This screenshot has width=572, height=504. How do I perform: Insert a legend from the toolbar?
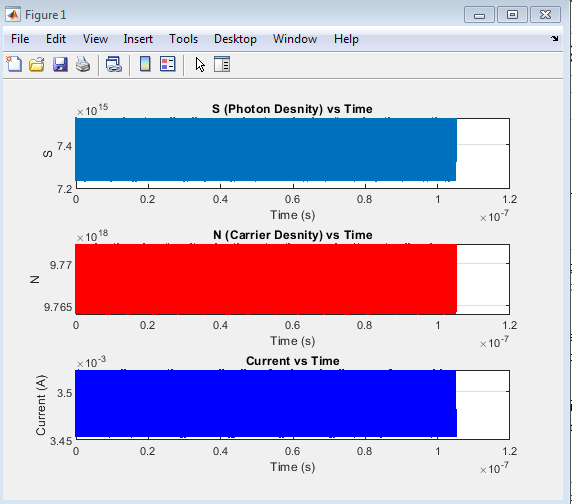coord(168,64)
